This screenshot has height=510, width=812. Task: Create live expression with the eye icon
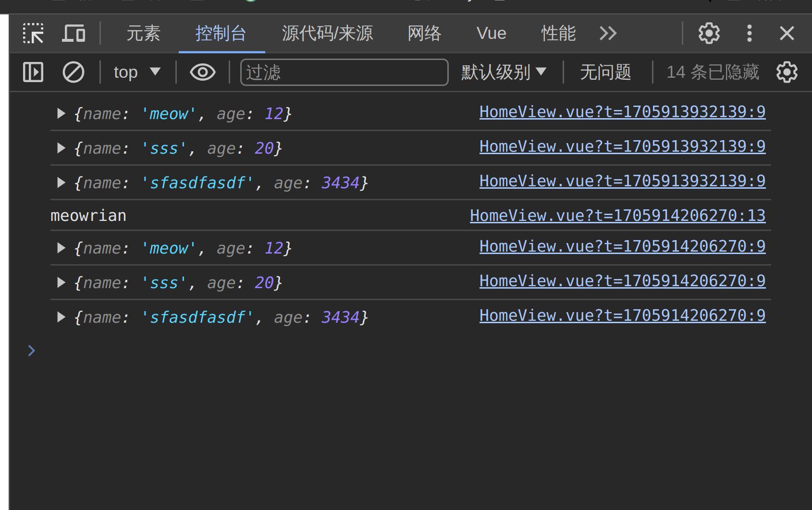(202, 73)
